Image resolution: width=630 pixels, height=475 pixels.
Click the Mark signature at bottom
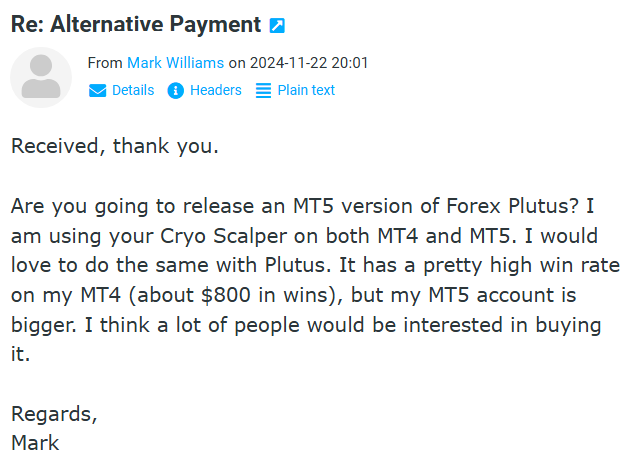coord(36,442)
